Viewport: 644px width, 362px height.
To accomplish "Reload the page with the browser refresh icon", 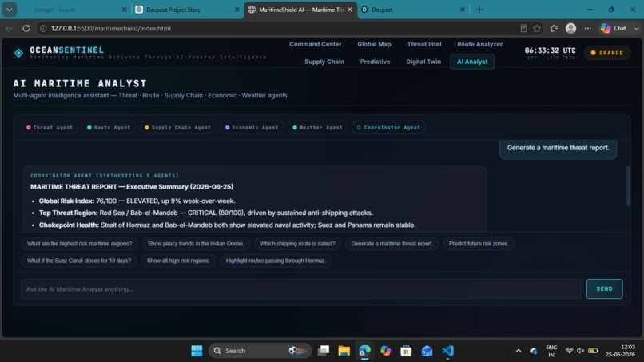I will click(x=26, y=28).
